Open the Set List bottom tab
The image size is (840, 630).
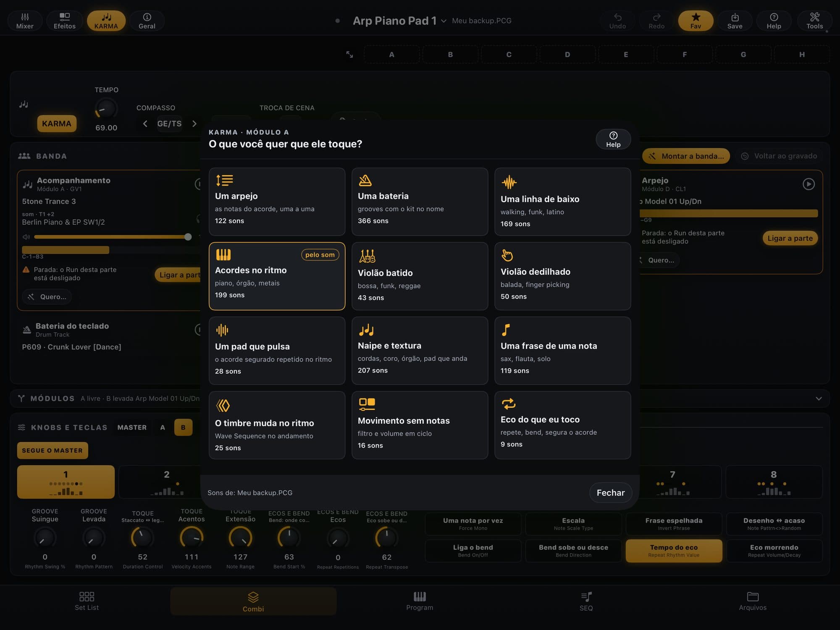pyautogui.click(x=87, y=601)
